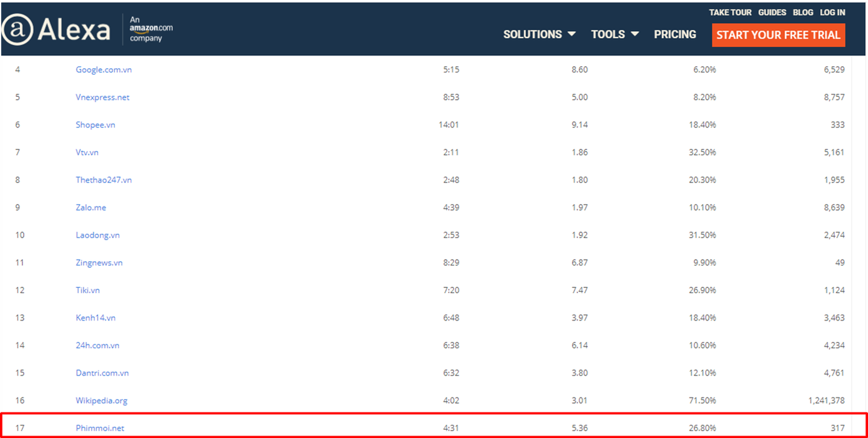
Task: Select the highlighted Phimmoi.net link
Action: coord(100,428)
